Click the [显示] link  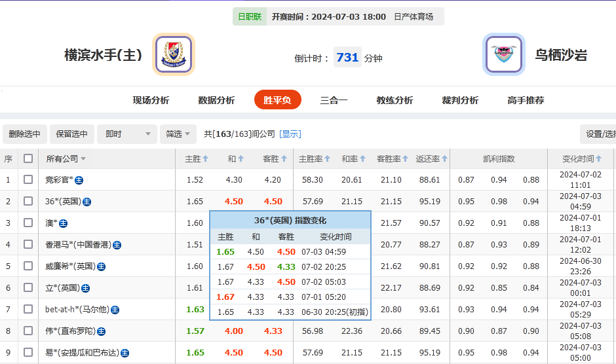pyautogui.click(x=290, y=134)
